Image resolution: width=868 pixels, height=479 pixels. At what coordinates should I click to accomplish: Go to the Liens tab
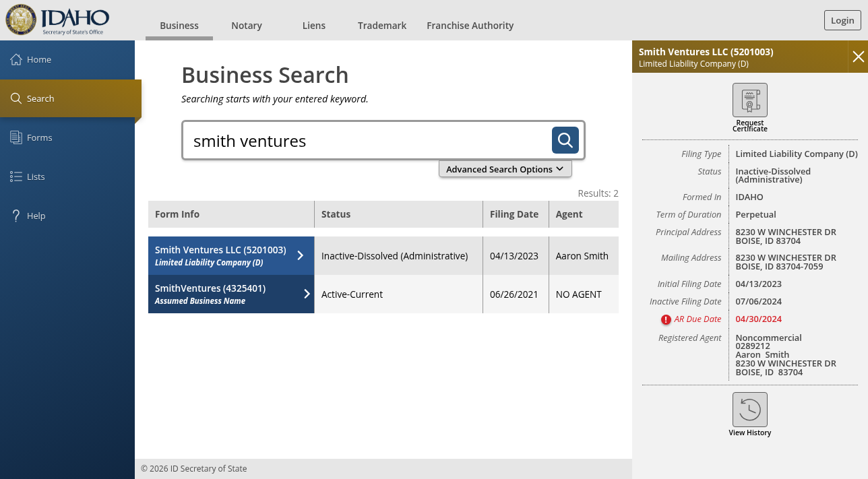tap(314, 26)
